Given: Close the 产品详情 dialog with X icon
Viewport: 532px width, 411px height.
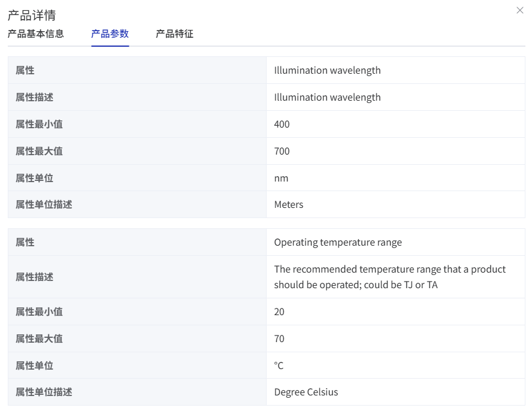Looking at the screenshot, I should point(520,11).
